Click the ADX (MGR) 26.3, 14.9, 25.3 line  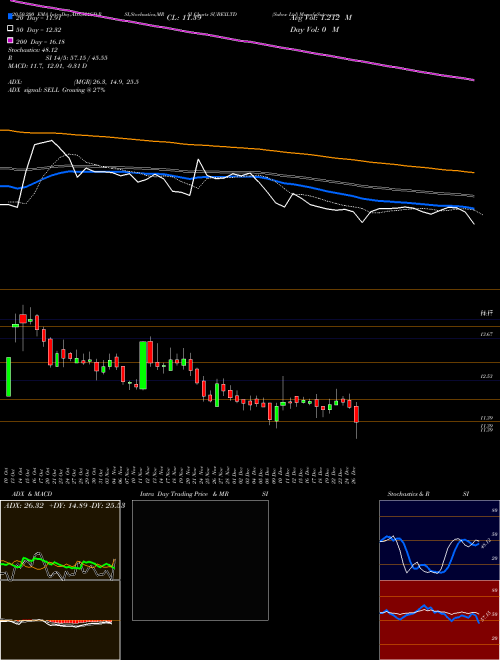pos(73,82)
